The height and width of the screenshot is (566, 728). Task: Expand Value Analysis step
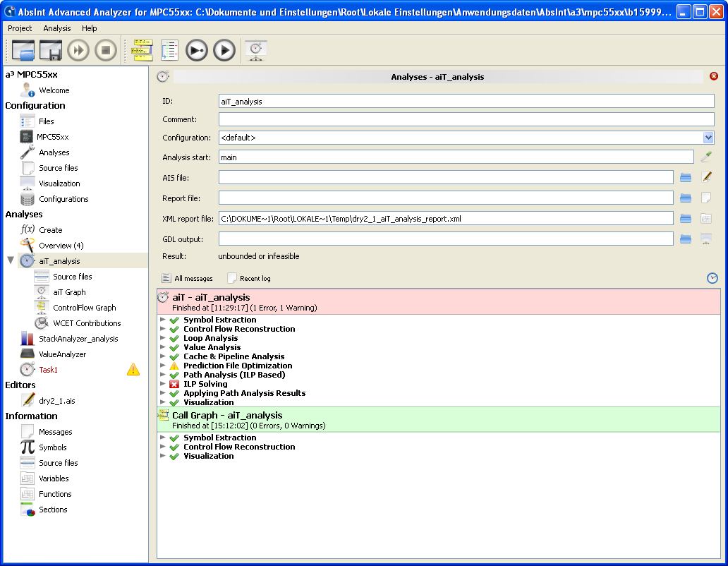(x=162, y=347)
